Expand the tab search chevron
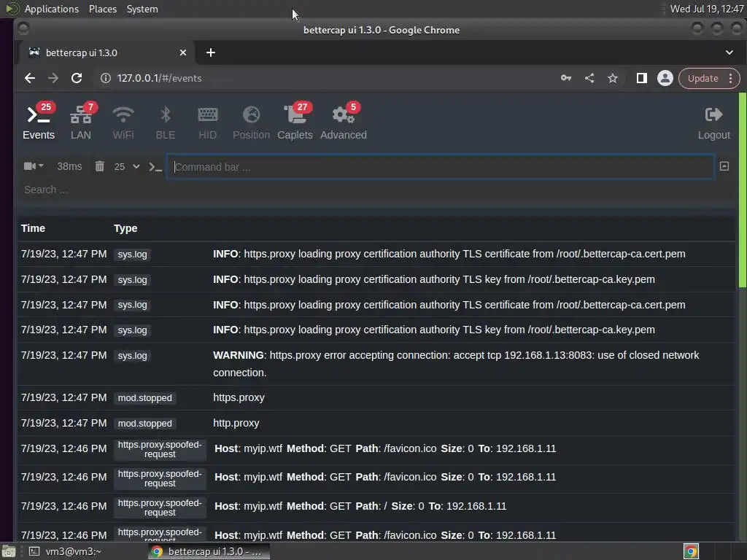 [x=729, y=52]
